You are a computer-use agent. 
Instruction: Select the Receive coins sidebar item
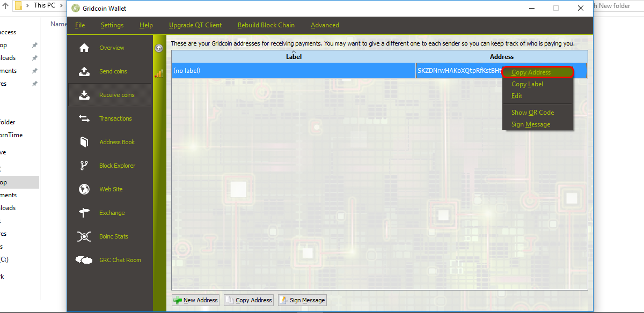coord(110,95)
